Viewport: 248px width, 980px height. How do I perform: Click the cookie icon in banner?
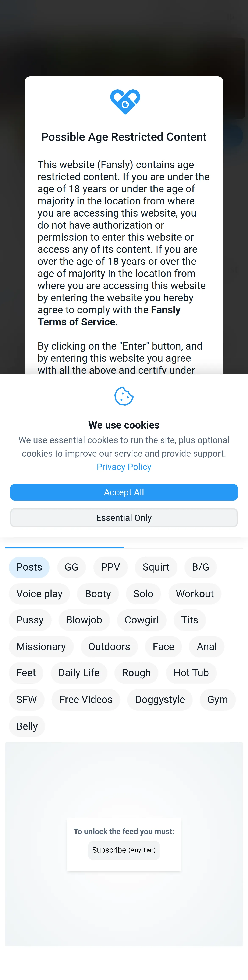pyautogui.click(x=124, y=396)
